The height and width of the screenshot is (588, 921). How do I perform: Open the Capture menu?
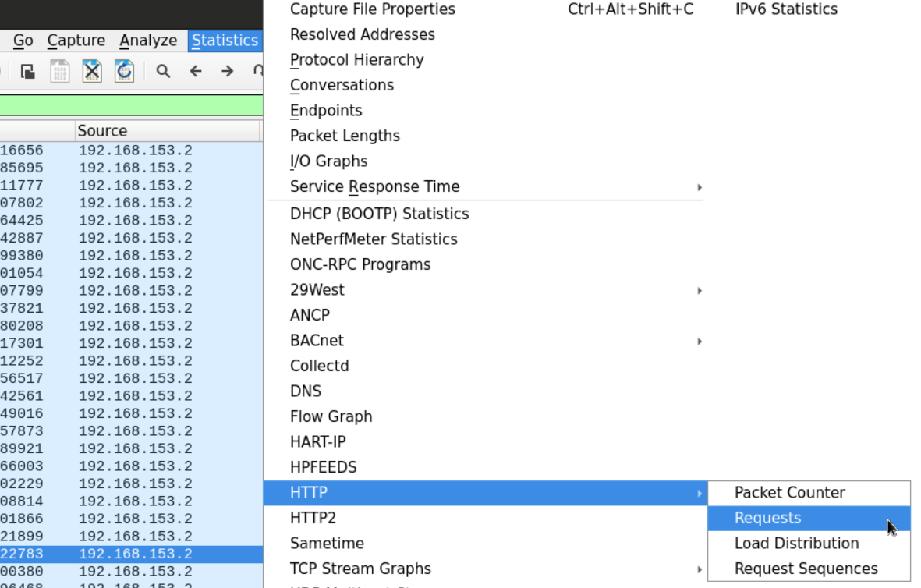(x=76, y=41)
